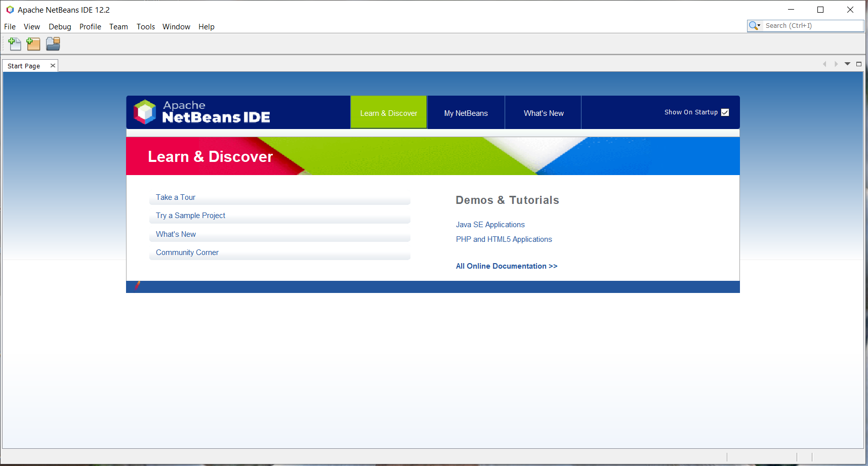Open PHP and HTML5 Applications tutorials
The width and height of the screenshot is (868, 466).
(x=504, y=239)
